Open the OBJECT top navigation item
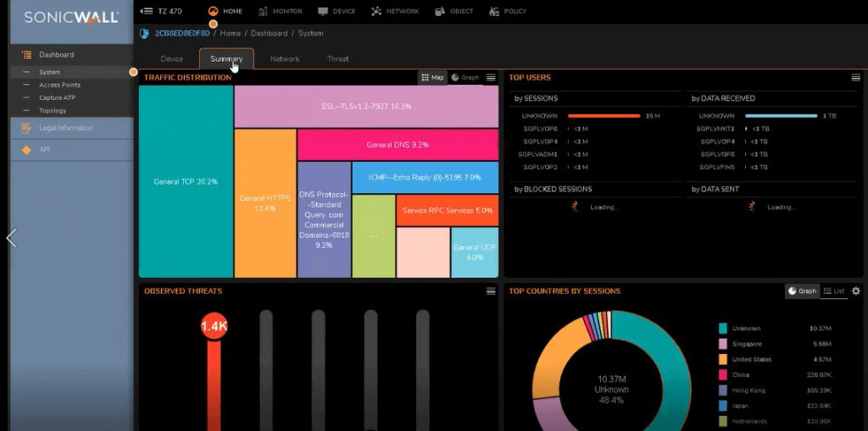Image resolution: width=868 pixels, height=431 pixels. point(454,11)
